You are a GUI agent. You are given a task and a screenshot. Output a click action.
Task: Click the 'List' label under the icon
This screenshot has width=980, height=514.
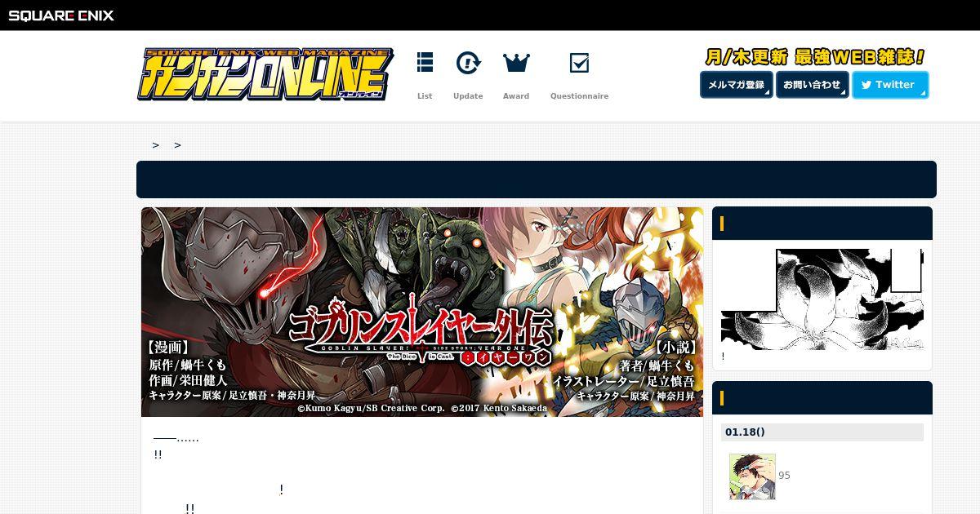tap(425, 96)
